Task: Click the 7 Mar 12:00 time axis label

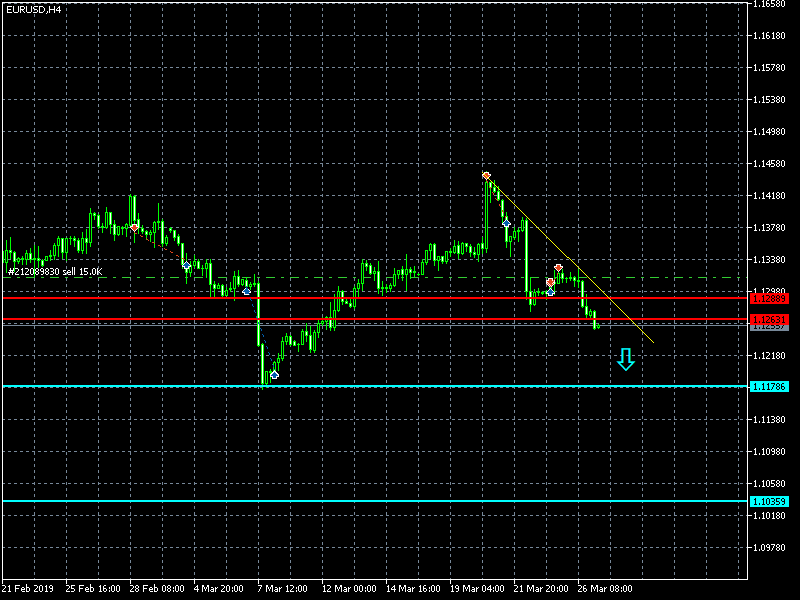Action: click(x=283, y=588)
